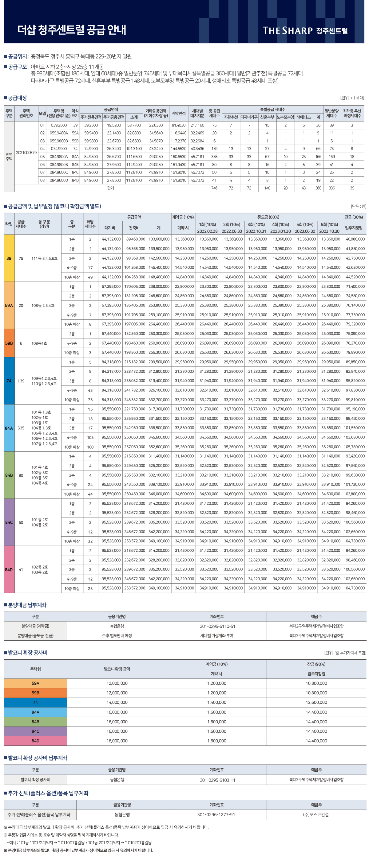Click the note beginning '무통장 입금 시에는'

61,835
